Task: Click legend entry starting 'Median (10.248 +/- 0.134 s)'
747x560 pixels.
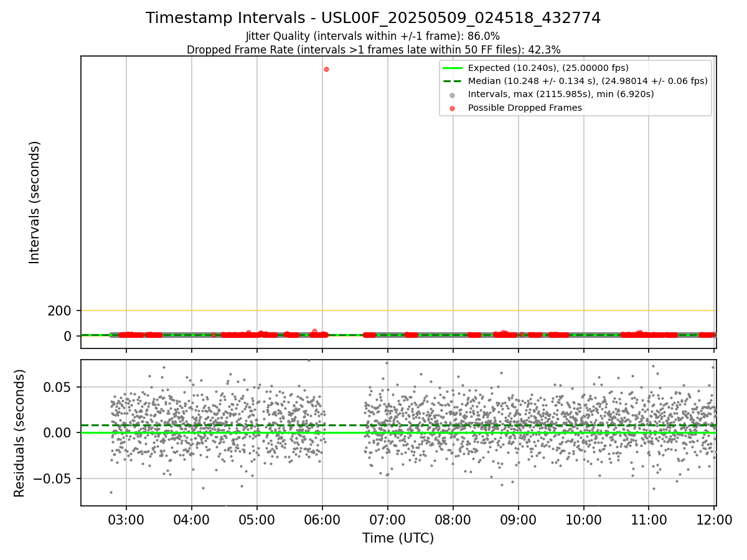Action: (588, 81)
